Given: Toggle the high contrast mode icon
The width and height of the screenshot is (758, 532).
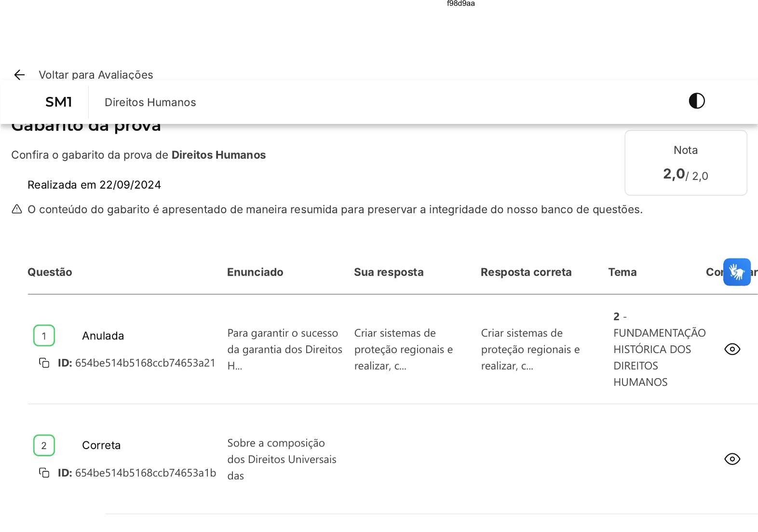Looking at the screenshot, I should [696, 101].
